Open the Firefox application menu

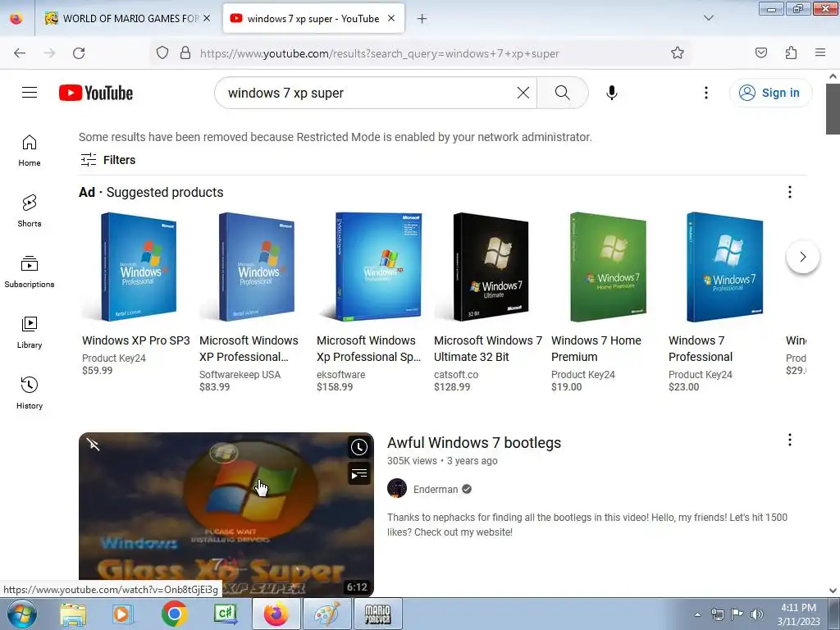[820, 52]
